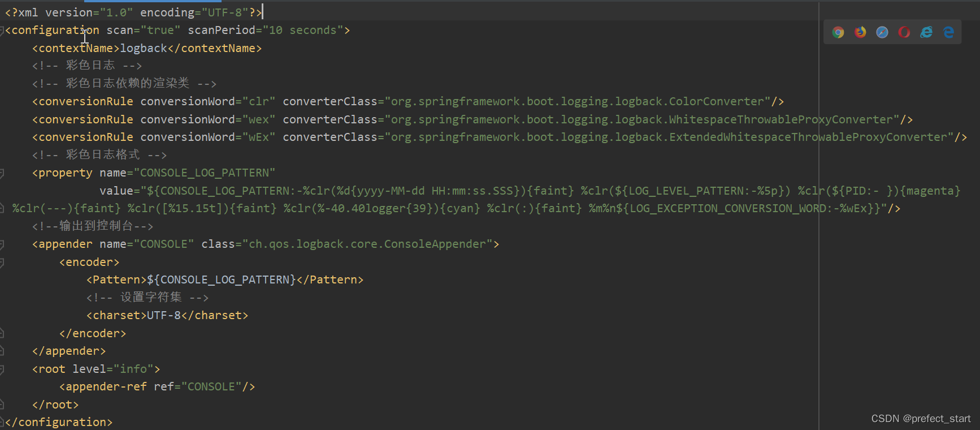Click the Pattern ${CONSOLE_LOG_PATTERN} line
The width and height of the screenshot is (980, 430).
pyautogui.click(x=225, y=279)
